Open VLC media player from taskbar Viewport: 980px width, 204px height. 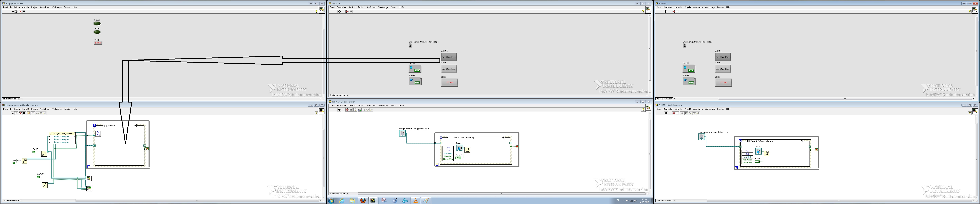(415, 201)
